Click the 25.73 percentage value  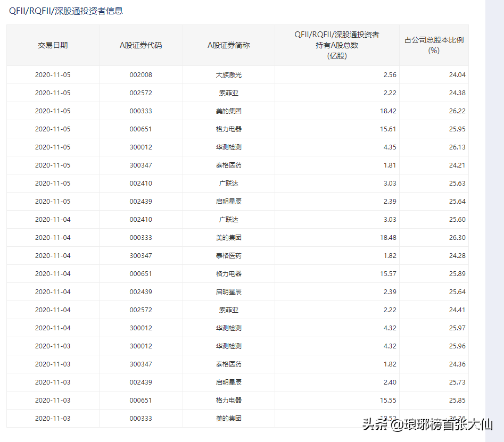click(x=457, y=382)
